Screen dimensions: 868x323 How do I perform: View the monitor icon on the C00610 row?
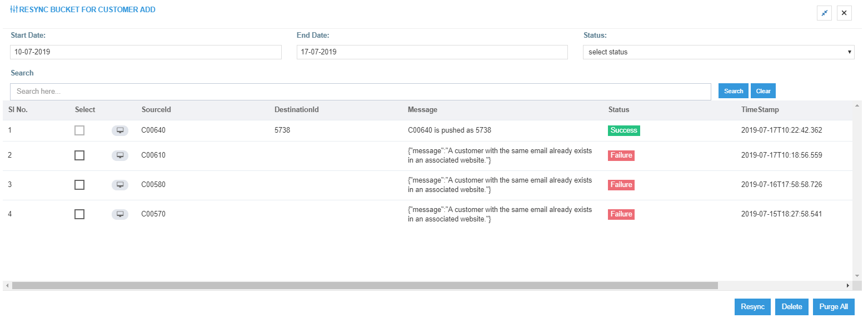(x=119, y=155)
